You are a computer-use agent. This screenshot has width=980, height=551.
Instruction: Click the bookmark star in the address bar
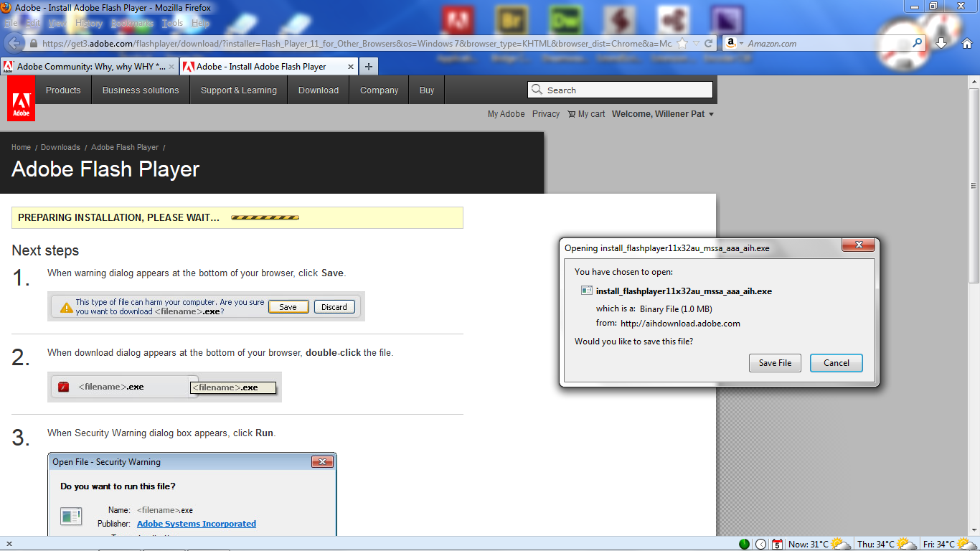click(683, 43)
